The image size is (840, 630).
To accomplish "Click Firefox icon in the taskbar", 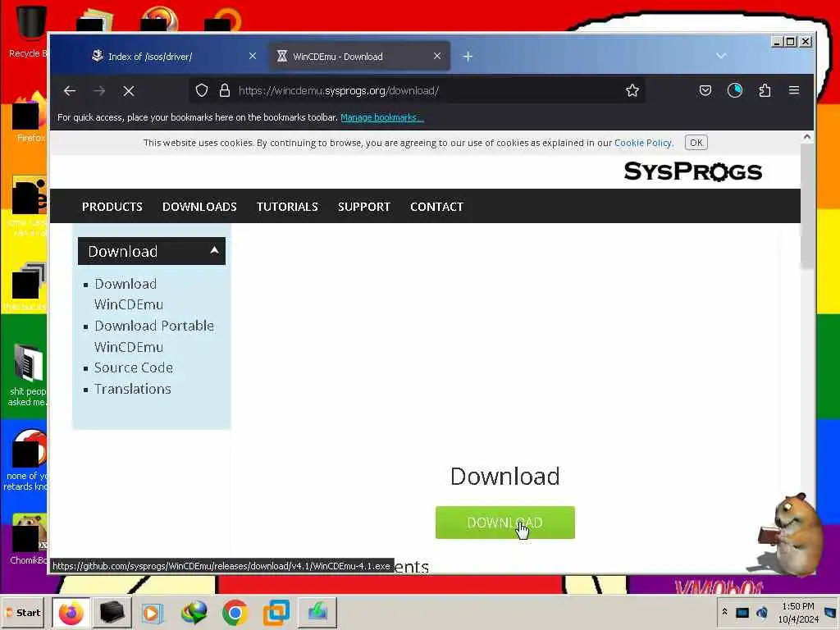I will [x=71, y=612].
